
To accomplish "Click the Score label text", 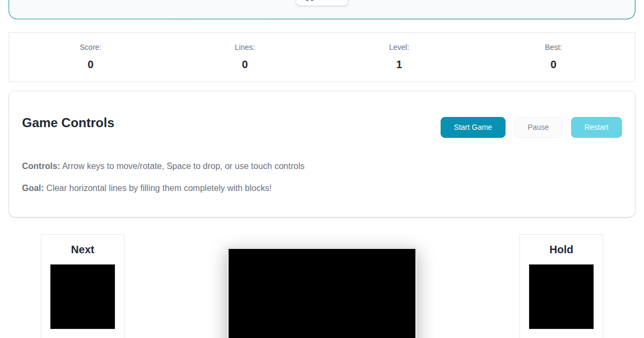I will click(x=91, y=47).
